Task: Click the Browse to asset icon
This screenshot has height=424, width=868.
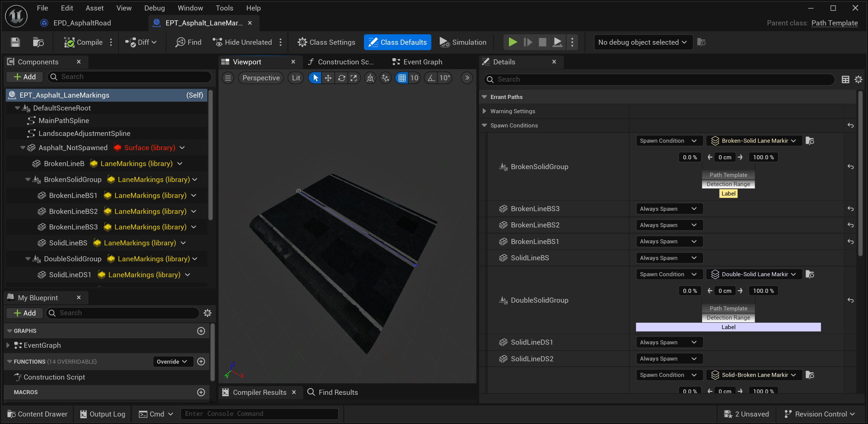Action: (38, 42)
